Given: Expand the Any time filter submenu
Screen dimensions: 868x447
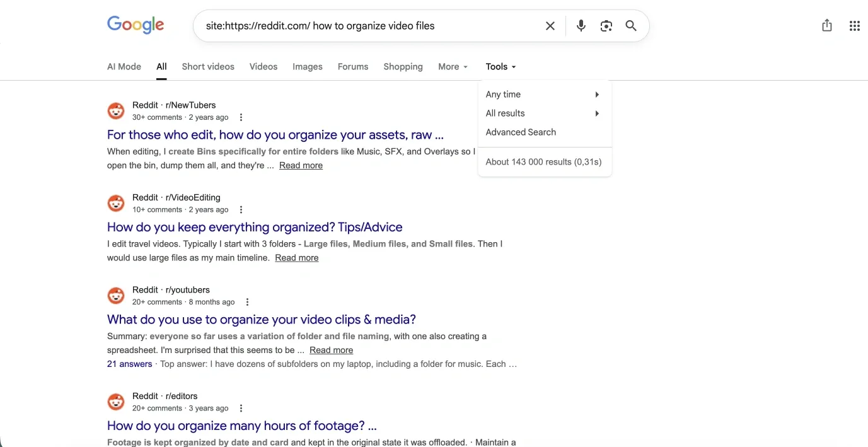Looking at the screenshot, I should 545,95.
